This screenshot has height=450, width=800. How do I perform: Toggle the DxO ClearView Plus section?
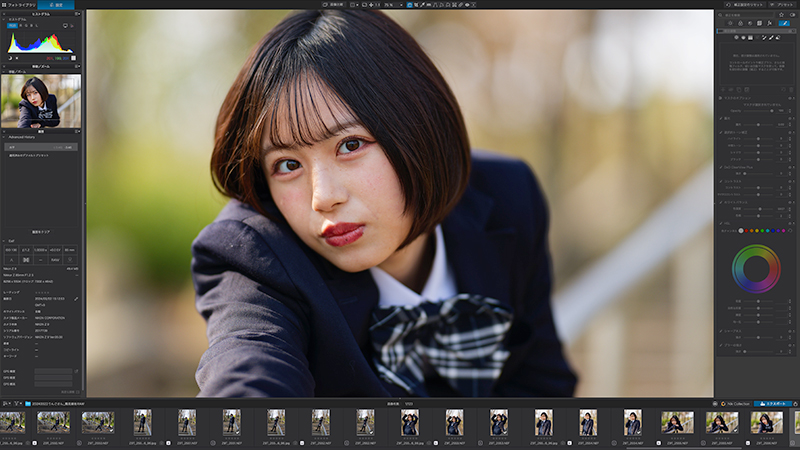721,167
